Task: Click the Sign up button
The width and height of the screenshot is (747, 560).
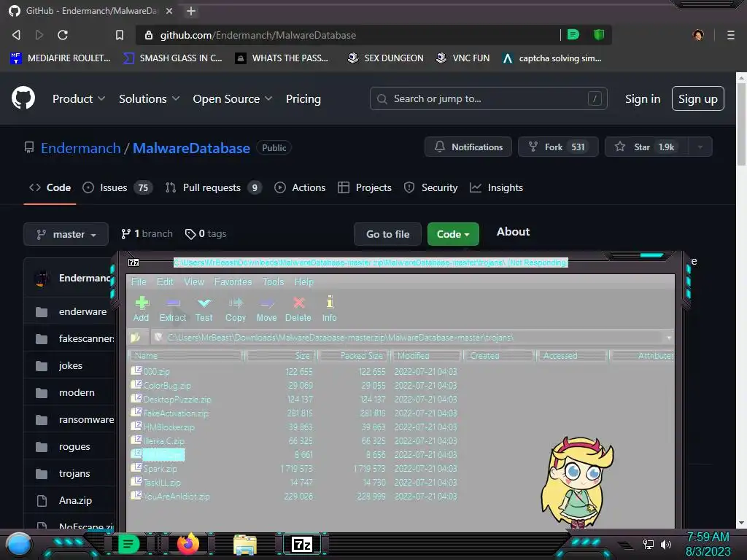Action: [x=698, y=98]
